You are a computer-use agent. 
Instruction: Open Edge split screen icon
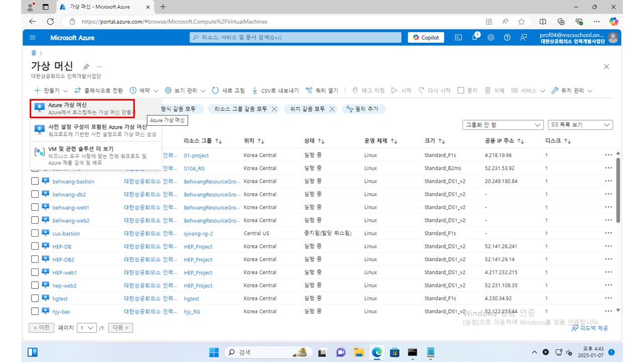point(543,22)
